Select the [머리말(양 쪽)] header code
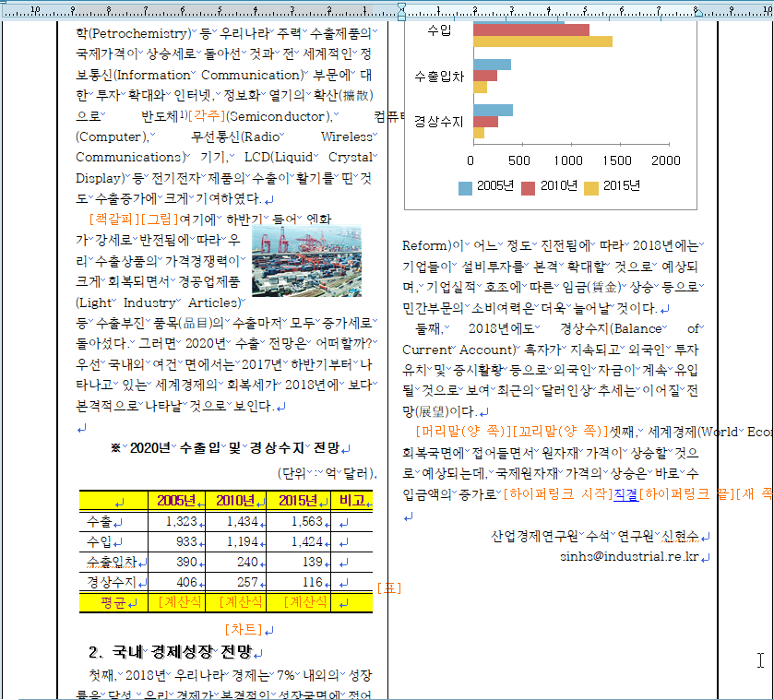 463,432
